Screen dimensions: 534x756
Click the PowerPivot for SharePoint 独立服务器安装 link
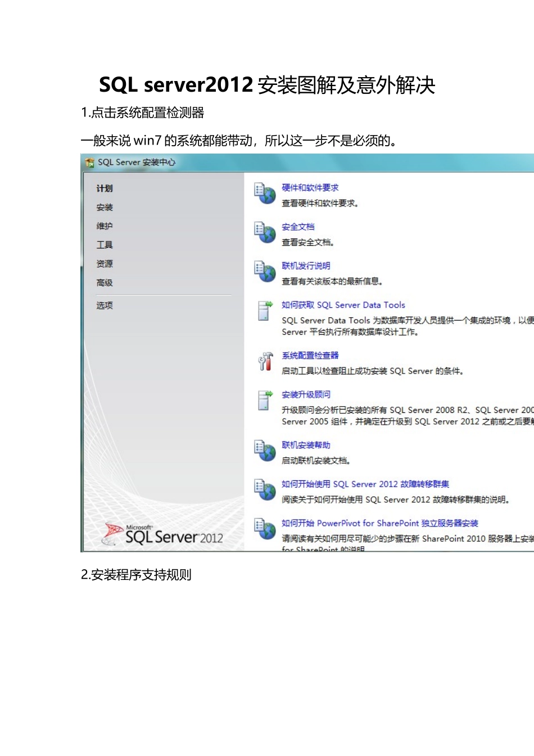point(380,523)
